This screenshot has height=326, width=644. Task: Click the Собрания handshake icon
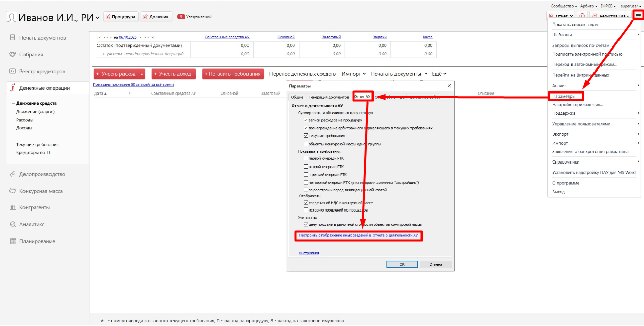[13, 54]
